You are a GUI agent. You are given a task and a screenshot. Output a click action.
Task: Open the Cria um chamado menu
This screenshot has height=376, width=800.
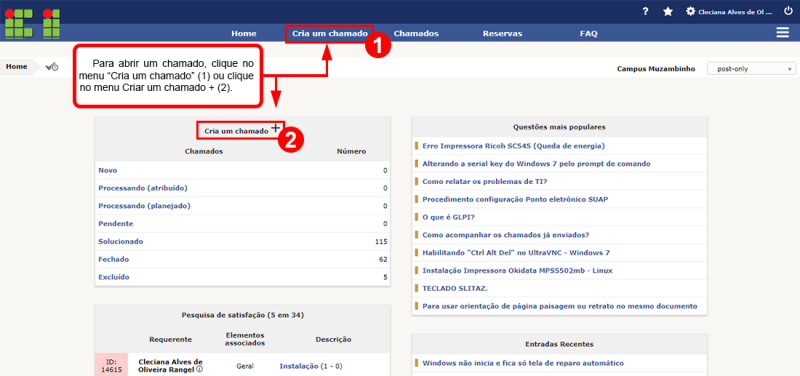click(330, 34)
